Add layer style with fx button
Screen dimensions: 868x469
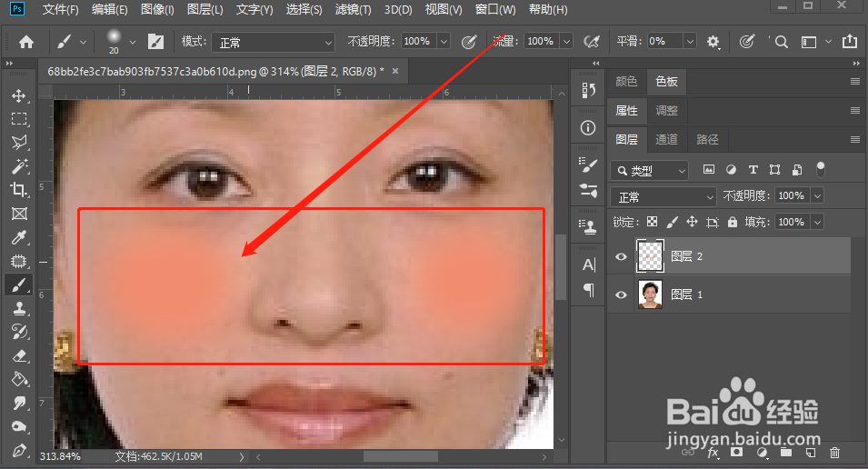click(713, 453)
